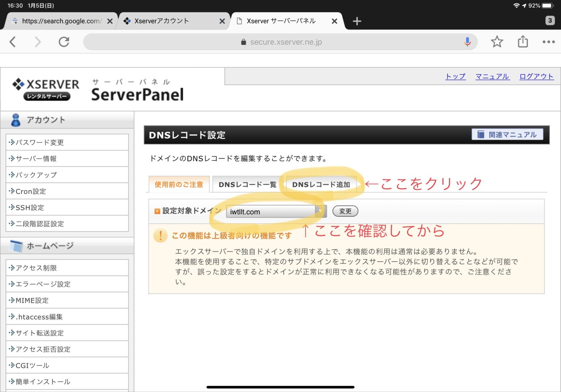Open the browser three-dot overflow menu

(x=548, y=42)
